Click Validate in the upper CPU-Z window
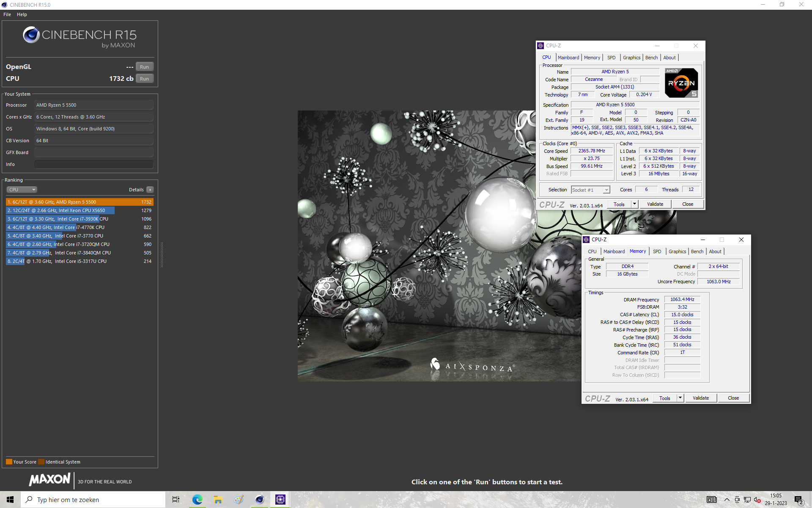Viewport: 812px width, 508px height. coord(655,204)
